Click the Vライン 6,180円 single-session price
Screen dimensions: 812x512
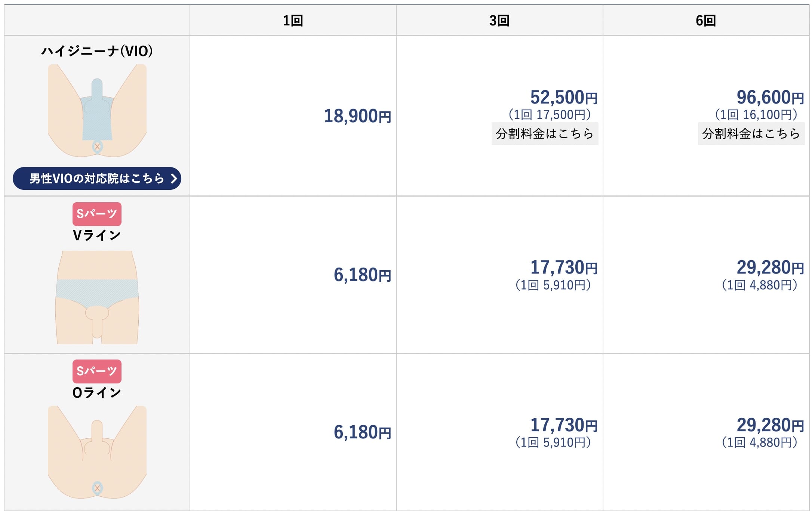tap(362, 275)
